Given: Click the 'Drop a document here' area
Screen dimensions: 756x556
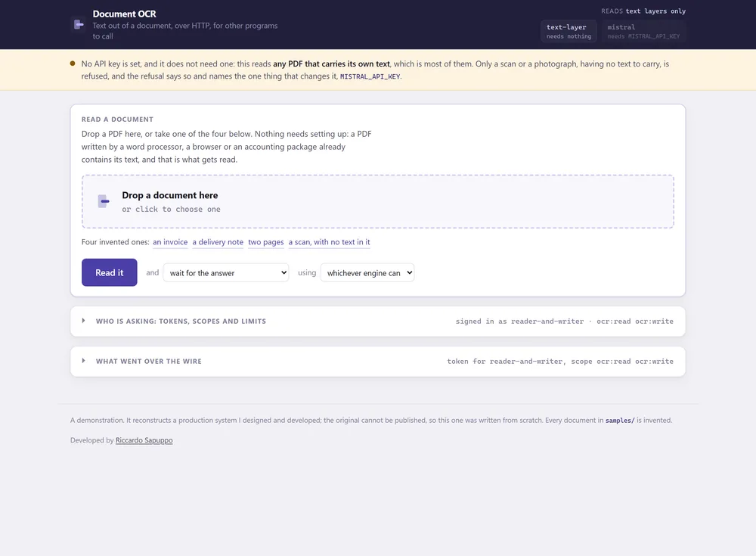Looking at the screenshot, I should tap(377, 202).
